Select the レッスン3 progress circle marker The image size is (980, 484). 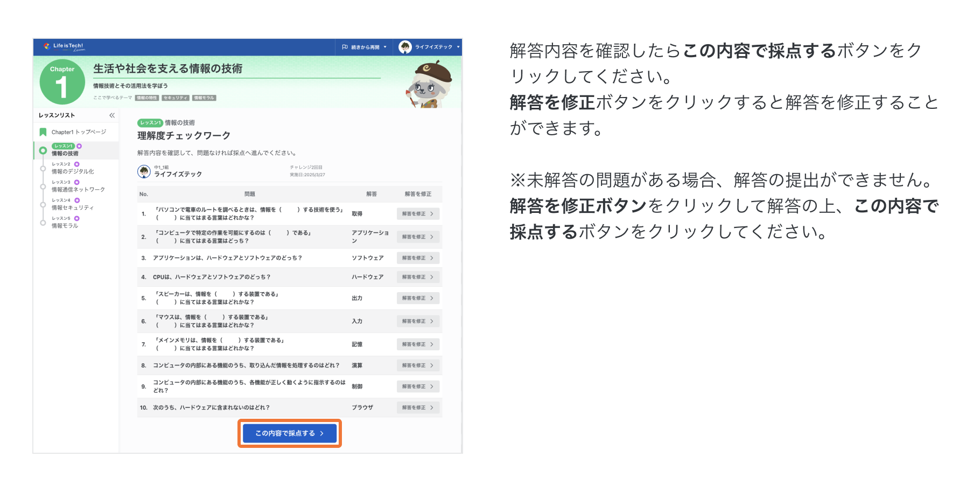pos(43,186)
